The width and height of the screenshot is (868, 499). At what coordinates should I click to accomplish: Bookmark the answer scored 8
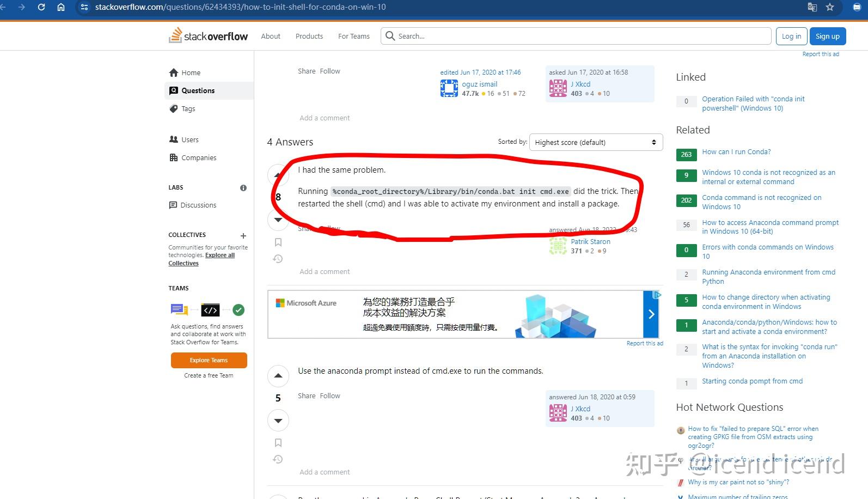(278, 242)
